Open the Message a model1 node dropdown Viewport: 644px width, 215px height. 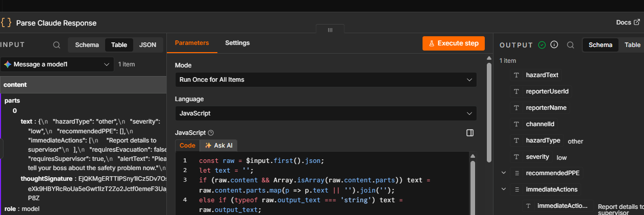pyautogui.click(x=57, y=64)
